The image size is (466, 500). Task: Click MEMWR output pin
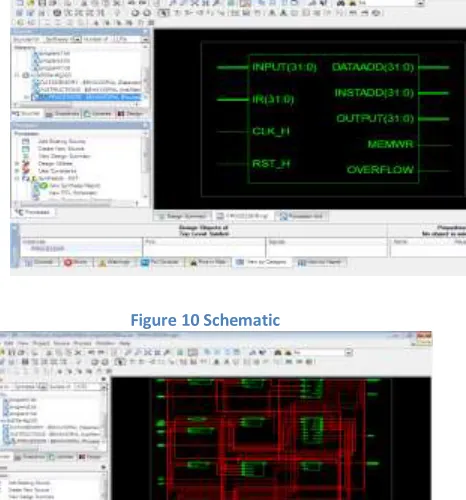(391, 144)
